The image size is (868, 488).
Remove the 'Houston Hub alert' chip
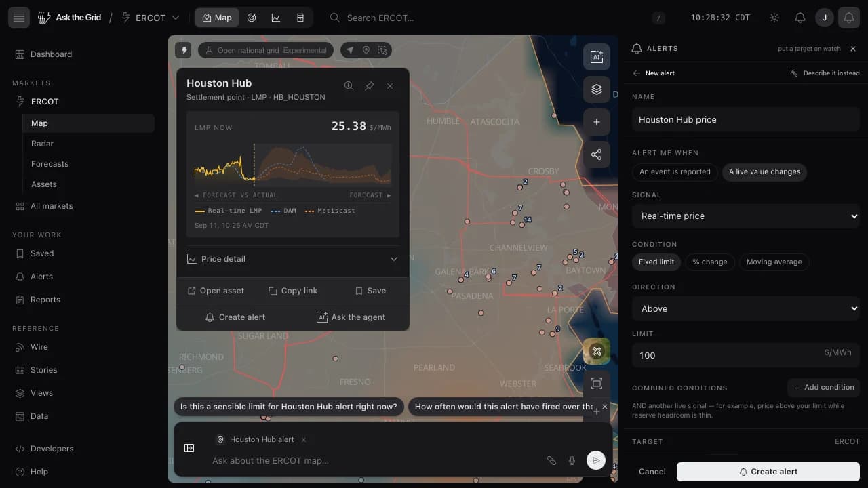304,440
